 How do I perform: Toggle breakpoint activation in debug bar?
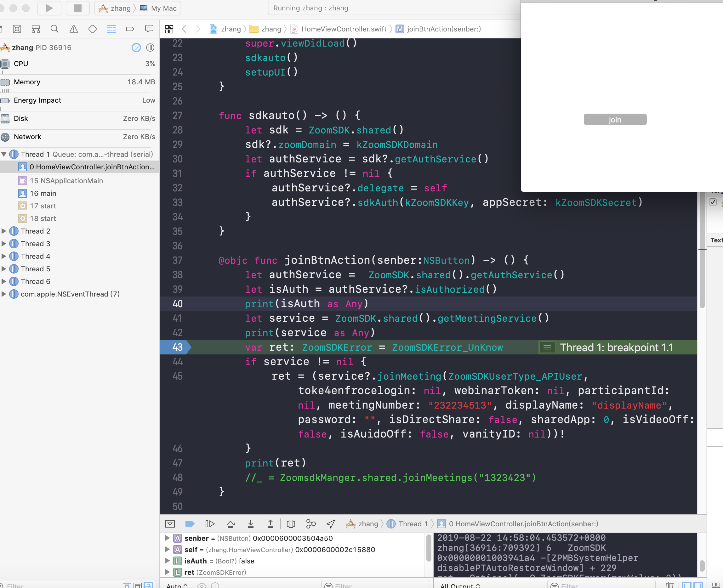[190, 524]
